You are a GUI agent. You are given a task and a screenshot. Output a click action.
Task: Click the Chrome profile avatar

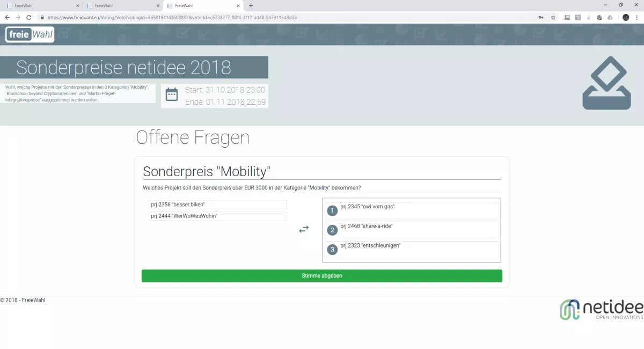click(626, 17)
